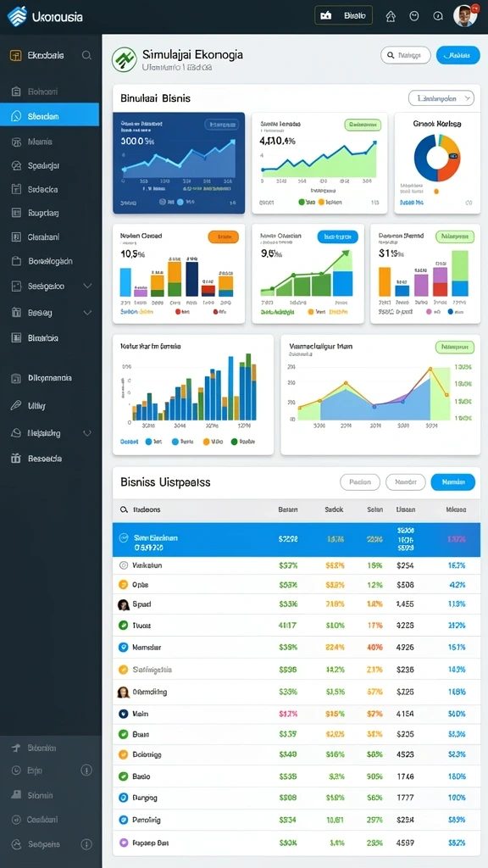Viewport: 488px width, 868px height.
Task: Toggle the blue check on Namadar row
Action: coord(124,647)
